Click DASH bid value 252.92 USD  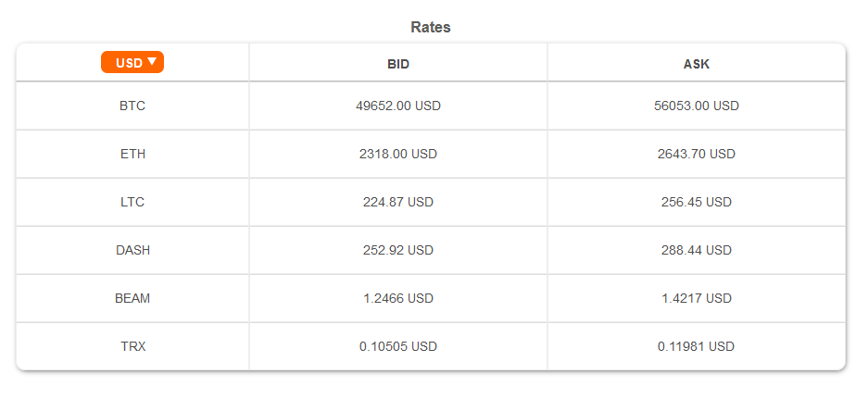(398, 250)
